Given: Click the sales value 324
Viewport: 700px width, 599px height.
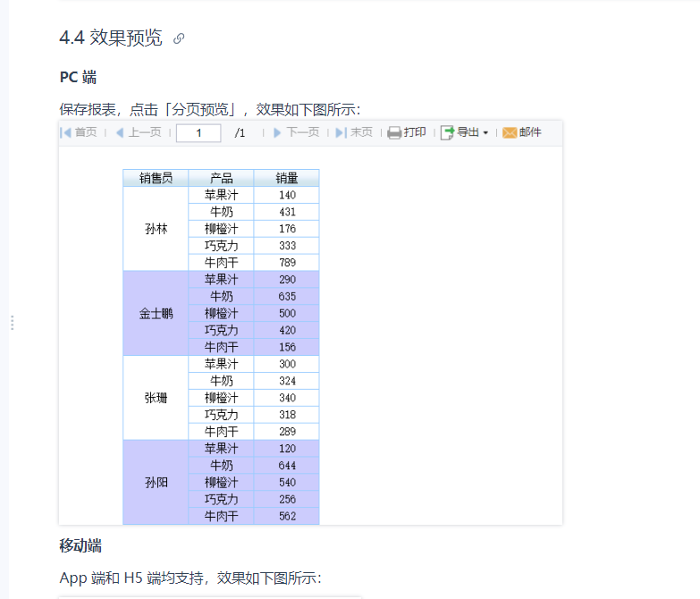Looking at the screenshot, I should click(x=287, y=381).
